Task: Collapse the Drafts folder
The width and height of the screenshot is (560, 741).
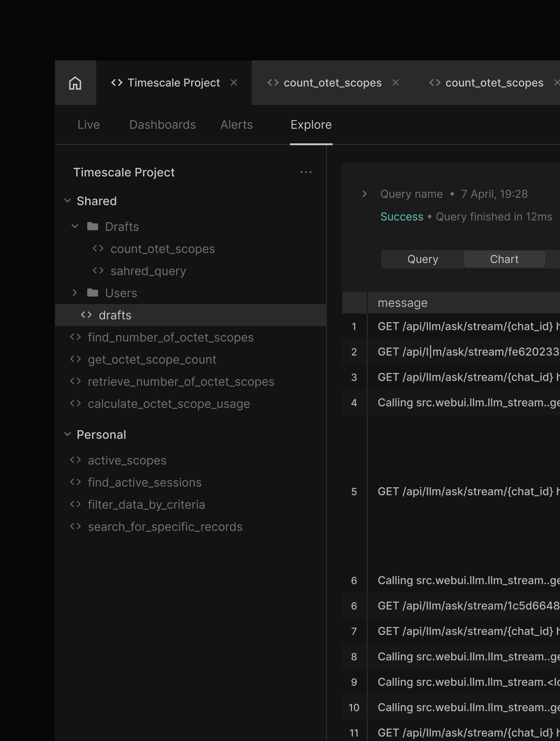Action: click(75, 226)
